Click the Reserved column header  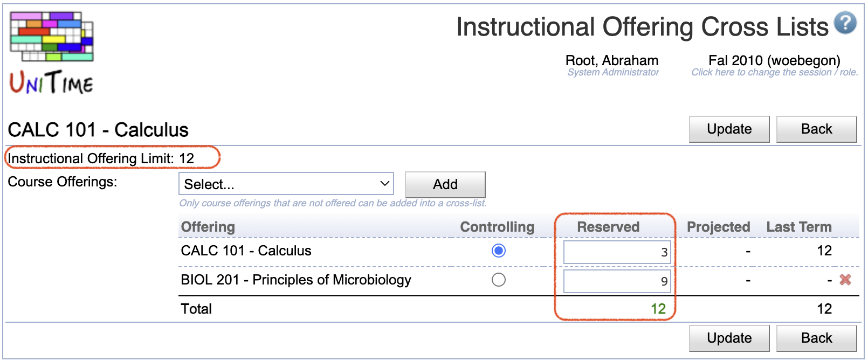608,227
